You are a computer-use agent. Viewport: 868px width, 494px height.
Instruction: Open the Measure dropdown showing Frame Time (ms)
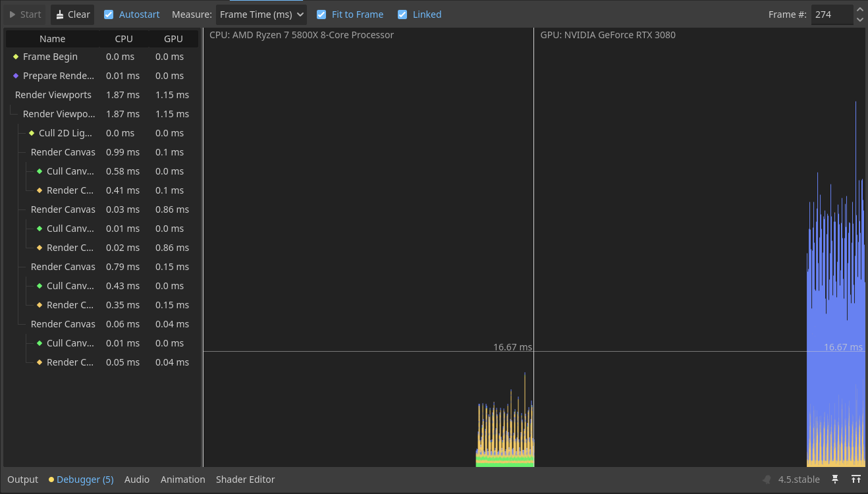[261, 14]
